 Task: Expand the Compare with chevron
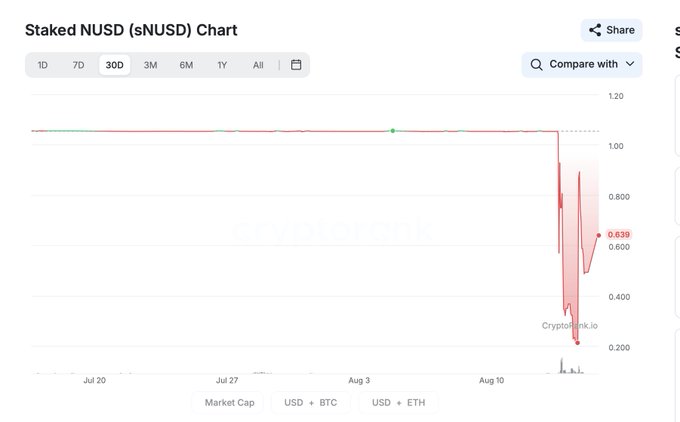(630, 64)
